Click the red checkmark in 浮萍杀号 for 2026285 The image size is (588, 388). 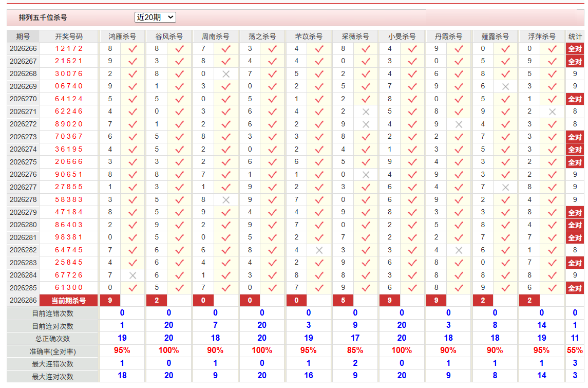coord(552,288)
